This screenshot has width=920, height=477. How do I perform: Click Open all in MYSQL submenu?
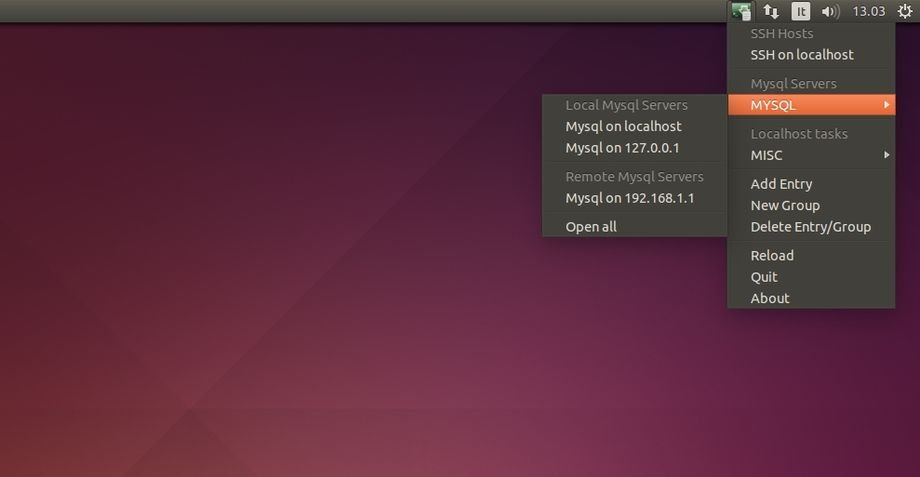coord(591,227)
